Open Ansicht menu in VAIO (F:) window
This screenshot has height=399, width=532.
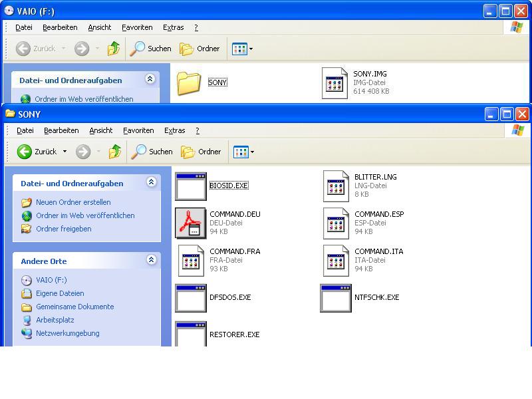coord(99,27)
